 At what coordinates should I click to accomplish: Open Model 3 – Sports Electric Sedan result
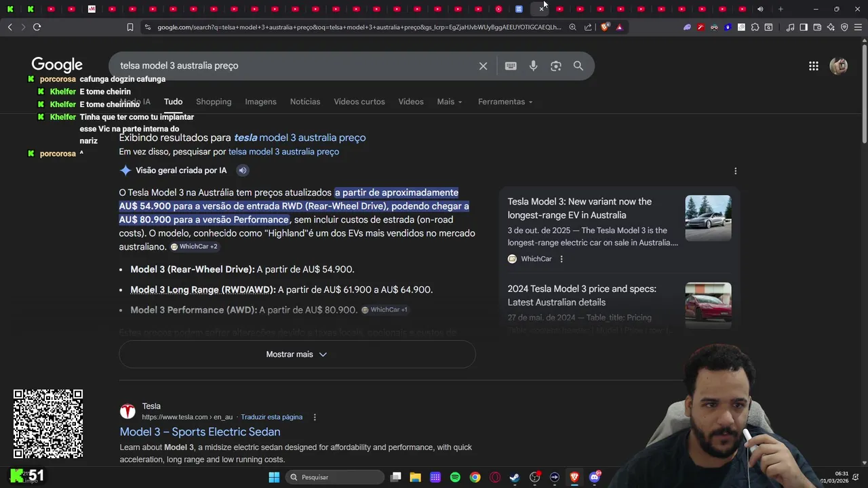(x=200, y=432)
